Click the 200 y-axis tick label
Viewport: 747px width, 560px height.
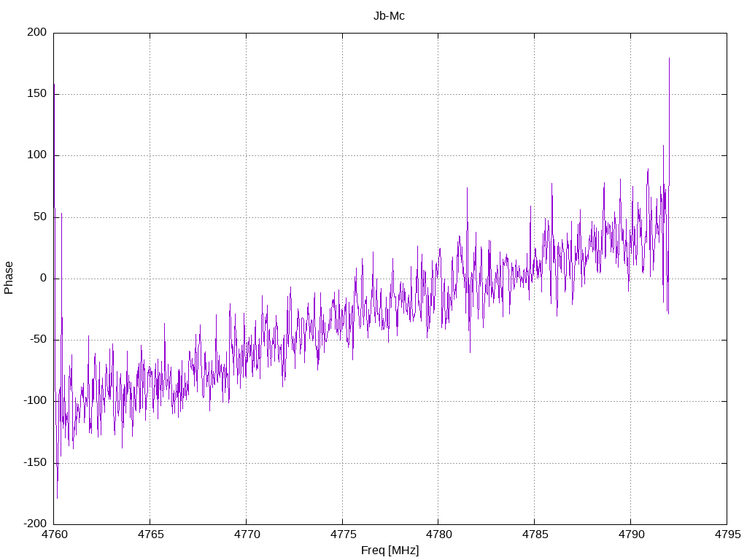click(x=38, y=32)
